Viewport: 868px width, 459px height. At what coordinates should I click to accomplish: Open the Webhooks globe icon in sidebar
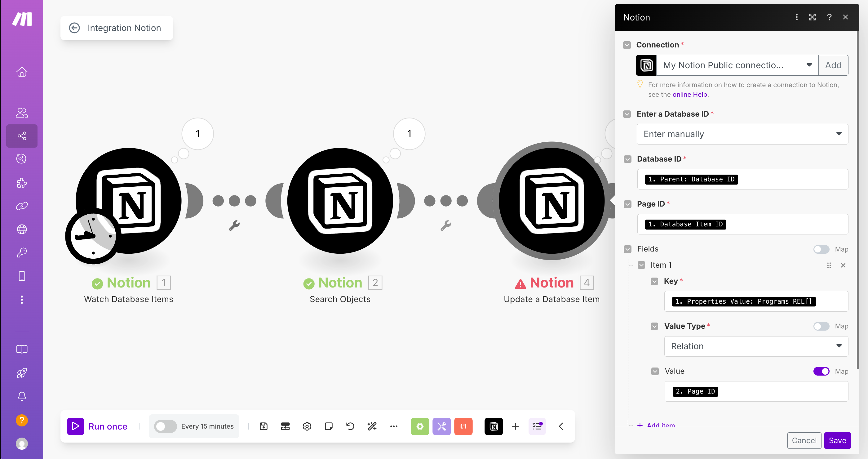22,229
